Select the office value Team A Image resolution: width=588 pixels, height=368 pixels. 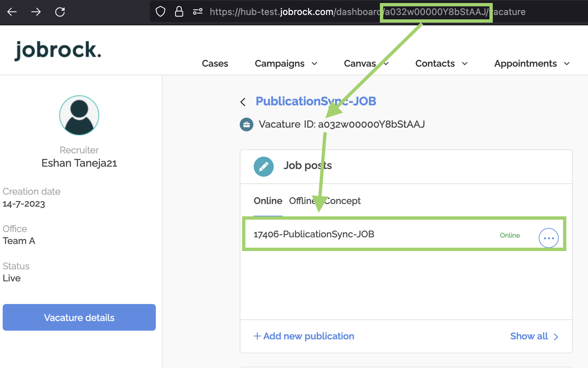coord(19,241)
